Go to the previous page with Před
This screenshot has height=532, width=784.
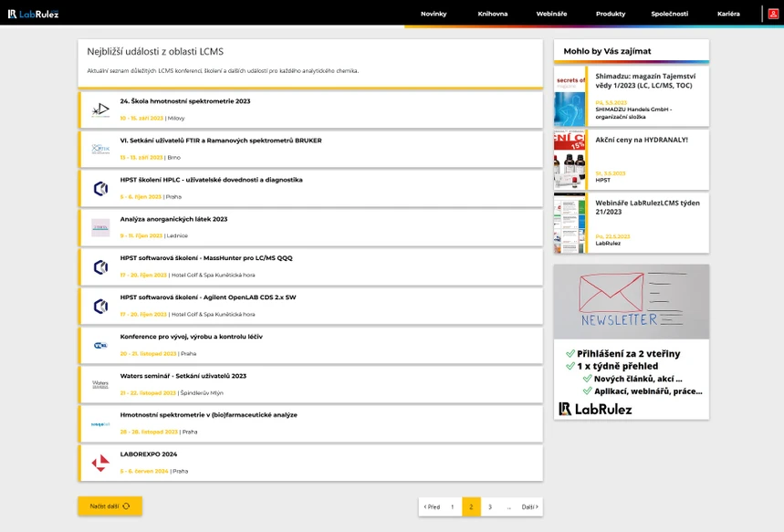point(432,506)
